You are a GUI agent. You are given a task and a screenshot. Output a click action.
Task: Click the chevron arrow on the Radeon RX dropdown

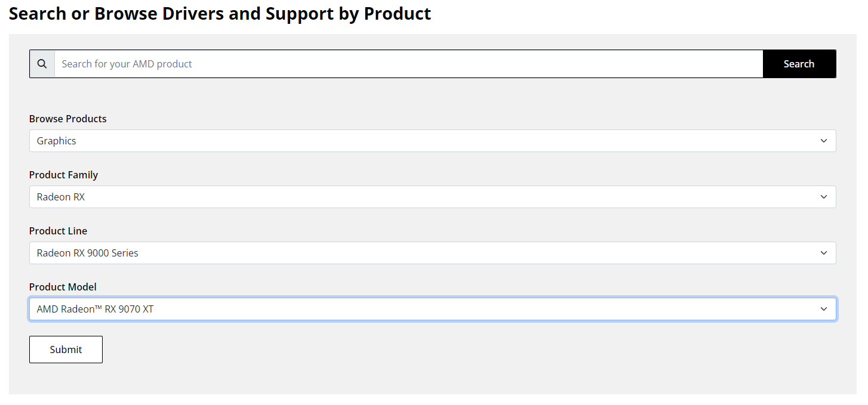click(x=823, y=197)
